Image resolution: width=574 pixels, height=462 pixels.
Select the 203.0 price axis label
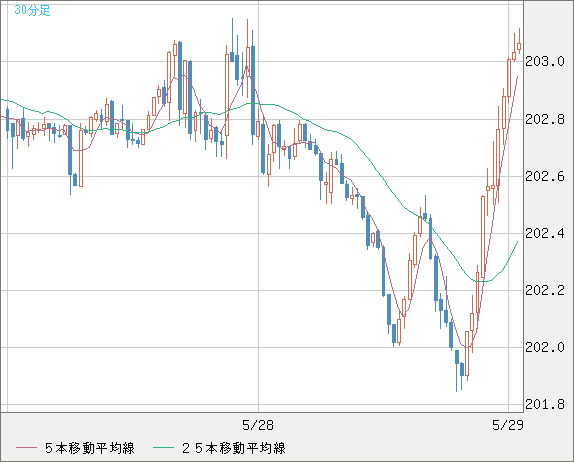pos(545,62)
